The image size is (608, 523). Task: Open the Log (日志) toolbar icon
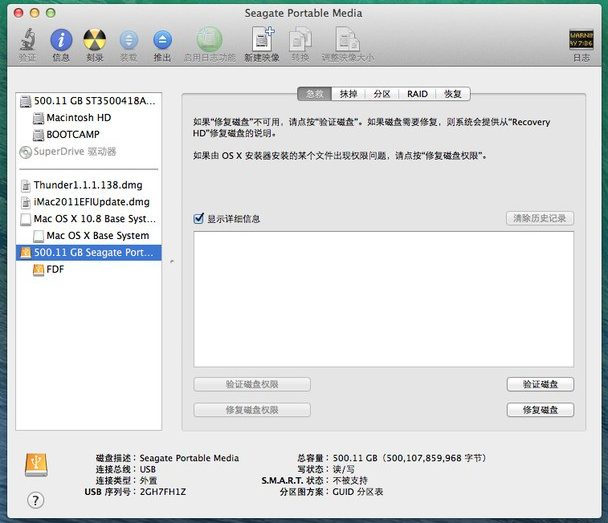pos(581,39)
